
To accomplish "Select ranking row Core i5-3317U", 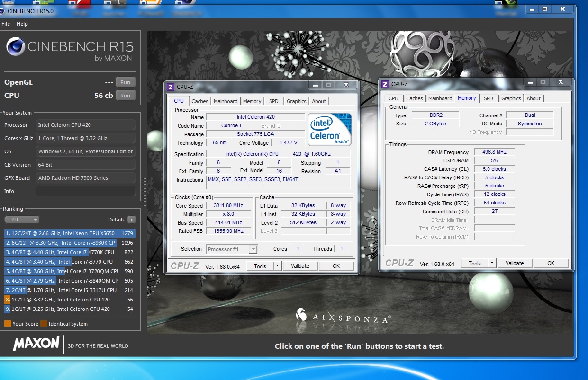I will click(x=70, y=290).
